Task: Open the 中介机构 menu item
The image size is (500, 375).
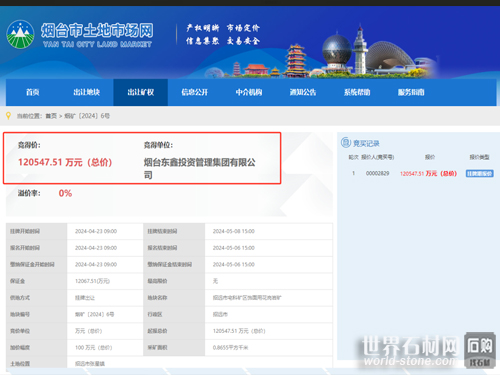Action: point(249,92)
